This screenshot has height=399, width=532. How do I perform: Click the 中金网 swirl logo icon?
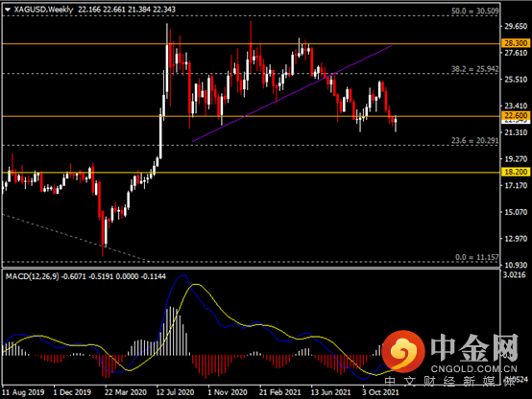(x=403, y=351)
